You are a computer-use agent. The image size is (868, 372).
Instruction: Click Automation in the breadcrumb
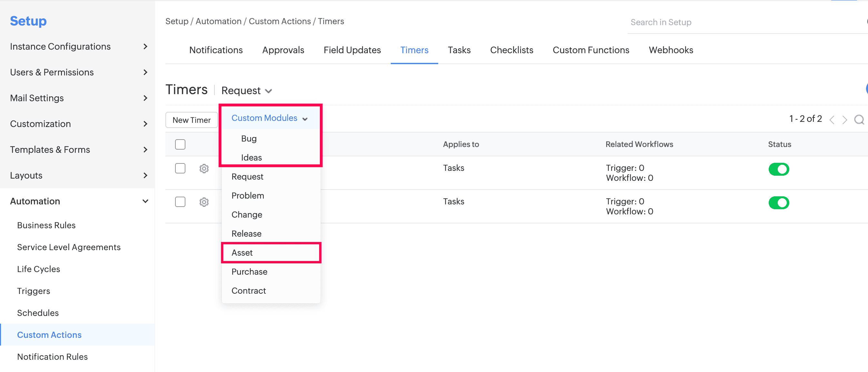(218, 22)
